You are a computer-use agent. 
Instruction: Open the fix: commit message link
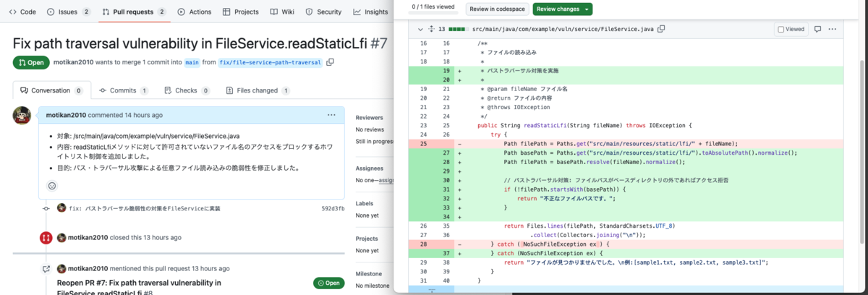click(x=145, y=208)
